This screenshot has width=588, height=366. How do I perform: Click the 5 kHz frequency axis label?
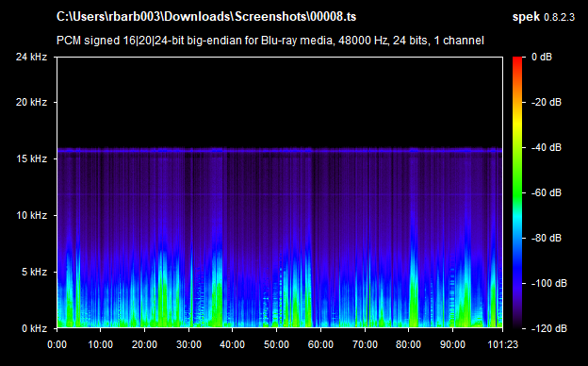point(34,272)
